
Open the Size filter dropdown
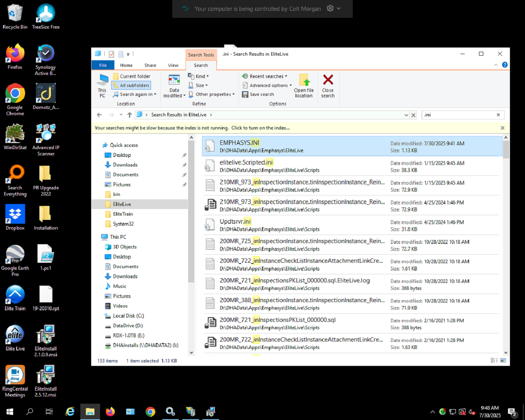point(198,85)
